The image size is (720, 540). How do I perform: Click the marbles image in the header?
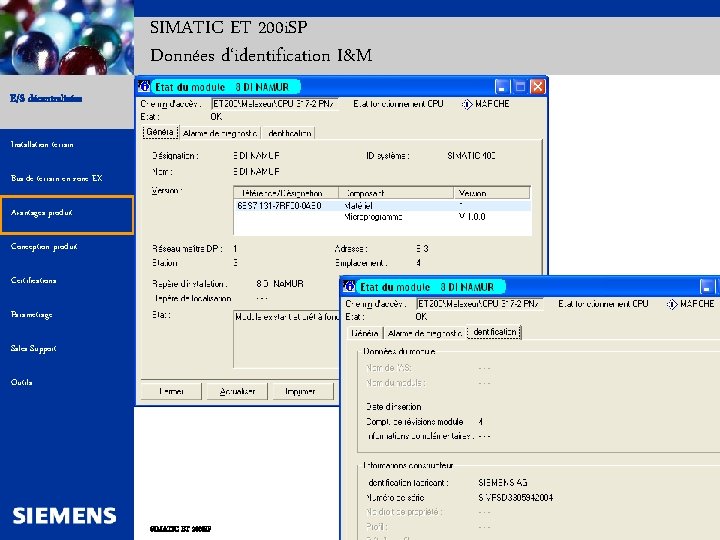(67, 37)
